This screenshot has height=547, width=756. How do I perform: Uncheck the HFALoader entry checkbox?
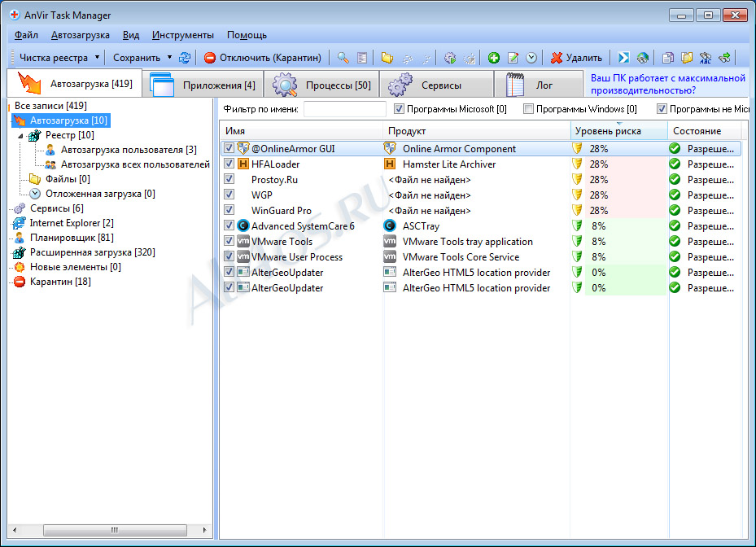pyautogui.click(x=229, y=164)
